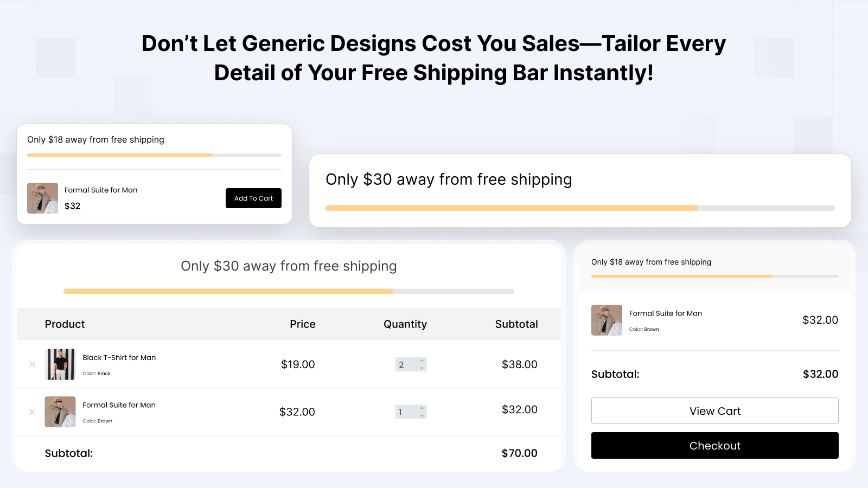Click the Only $30 away from free shipping message
The width and height of the screenshot is (868, 488).
[449, 179]
